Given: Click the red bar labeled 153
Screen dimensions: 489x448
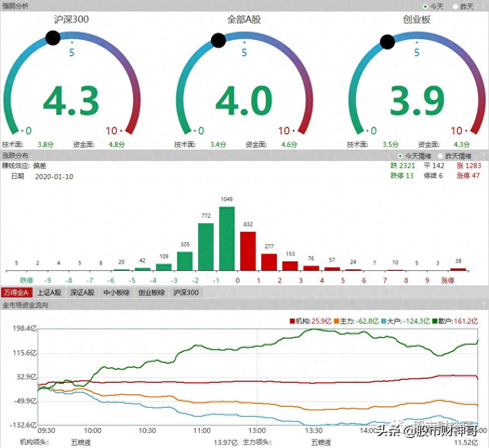Looking at the screenshot, I should (290, 266).
